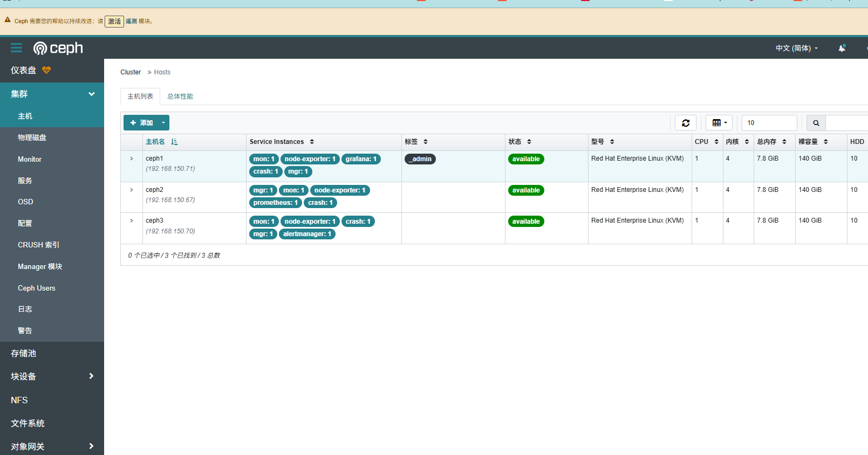Click the 激活 telemetry button
This screenshot has height=455, width=868.
click(114, 22)
